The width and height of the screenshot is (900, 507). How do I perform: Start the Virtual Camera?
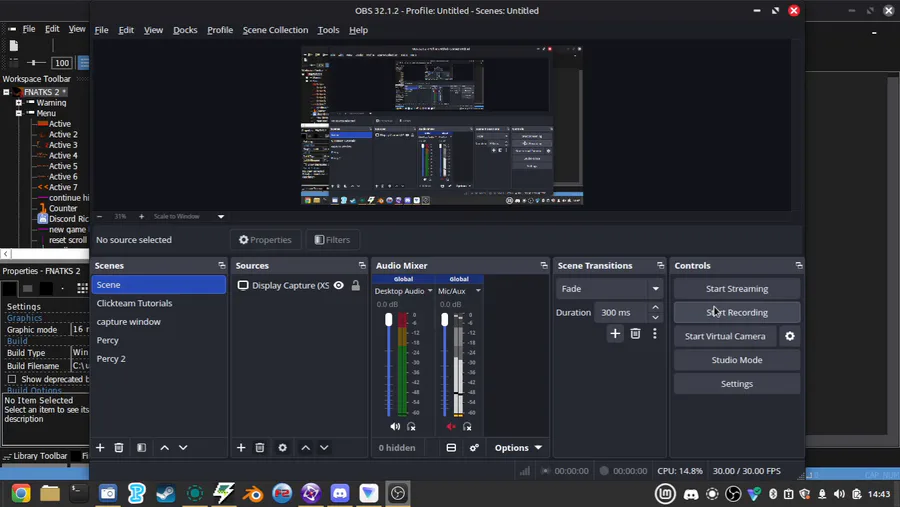[x=725, y=336]
